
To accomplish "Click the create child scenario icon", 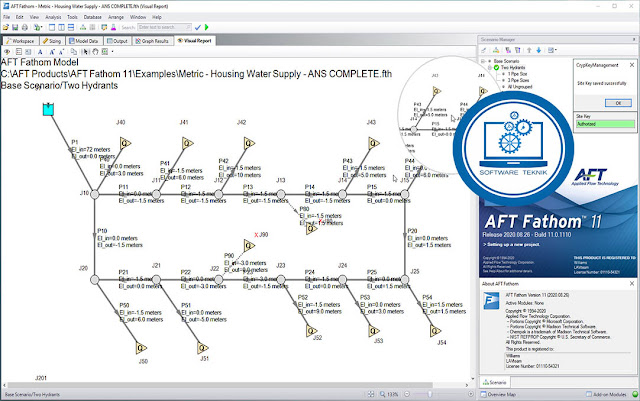I will tap(496, 50).
